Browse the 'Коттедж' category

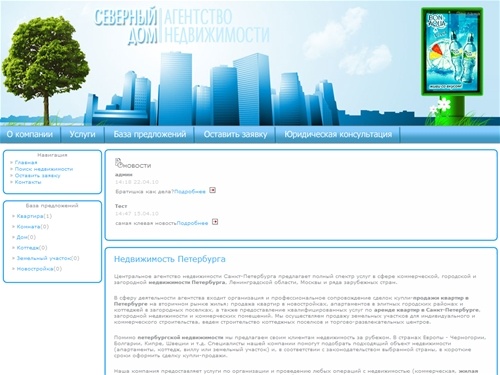(28, 248)
